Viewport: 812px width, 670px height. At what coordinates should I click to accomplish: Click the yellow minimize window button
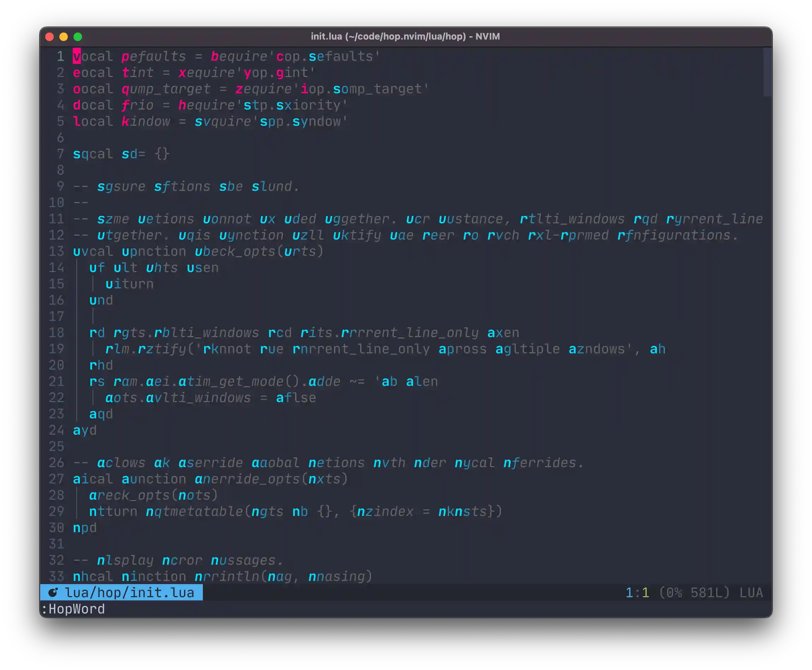point(64,37)
